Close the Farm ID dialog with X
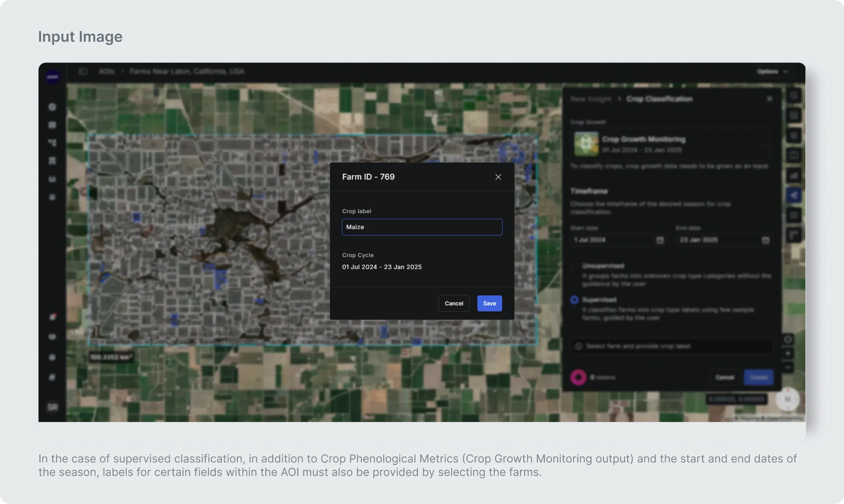The image size is (844, 504). (x=498, y=177)
